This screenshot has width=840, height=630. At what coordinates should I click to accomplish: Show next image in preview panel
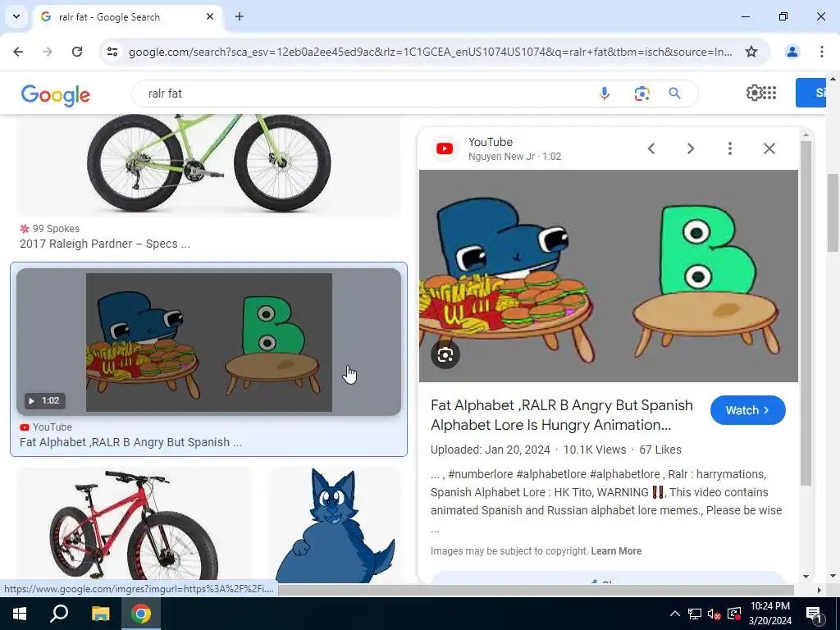[x=691, y=148]
